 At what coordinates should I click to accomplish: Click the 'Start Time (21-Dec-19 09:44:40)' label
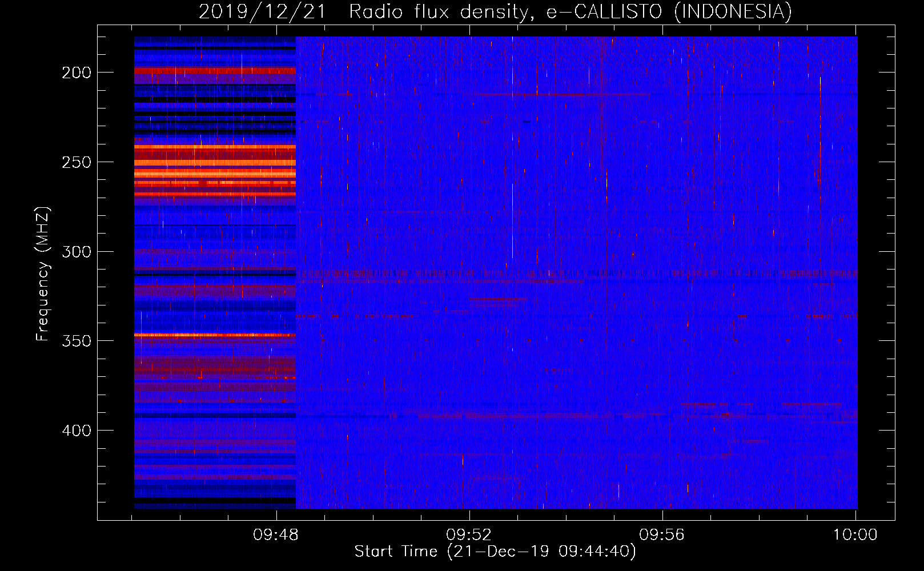click(x=495, y=552)
